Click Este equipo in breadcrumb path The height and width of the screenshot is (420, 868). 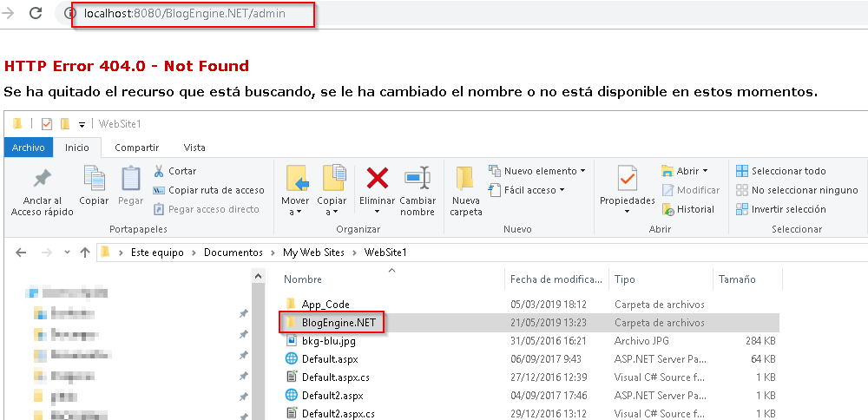pyautogui.click(x=157, y=253)
